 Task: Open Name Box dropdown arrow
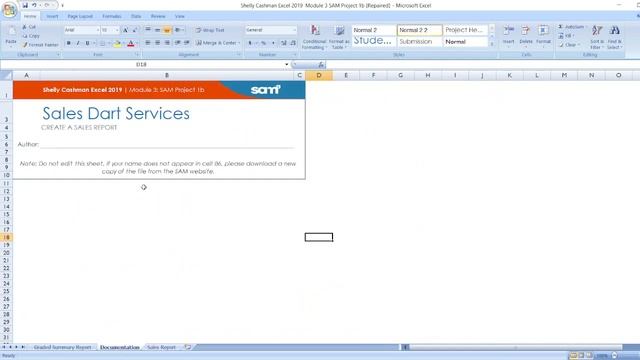(287, 64)
